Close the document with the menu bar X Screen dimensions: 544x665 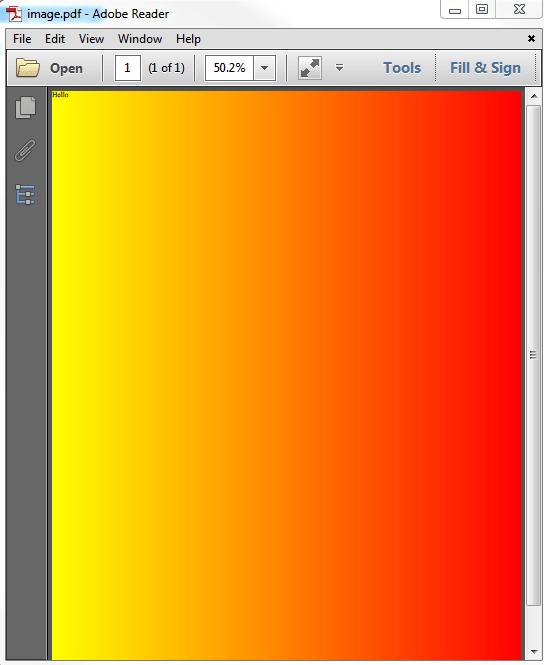[531, 39]
